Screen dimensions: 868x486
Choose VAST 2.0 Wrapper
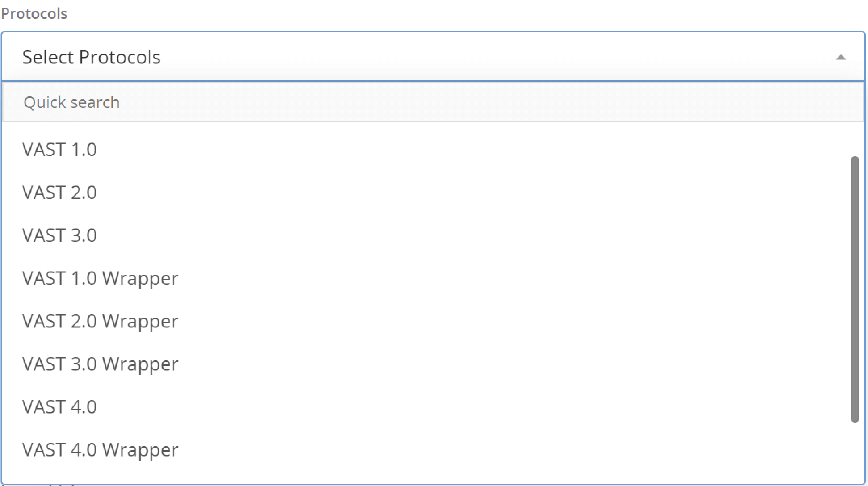point(100,321)
